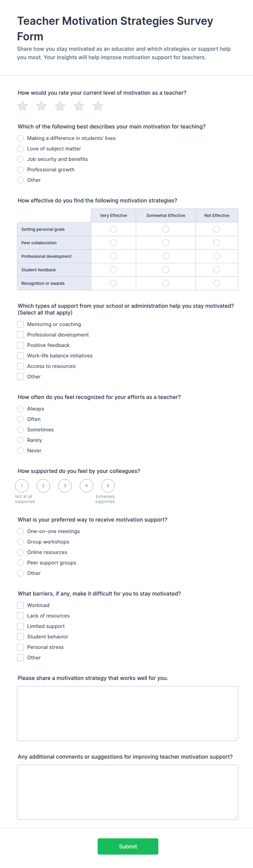Rate motivation with the first star
Screen dimensions: 253x868
click(x=22, y=106)
